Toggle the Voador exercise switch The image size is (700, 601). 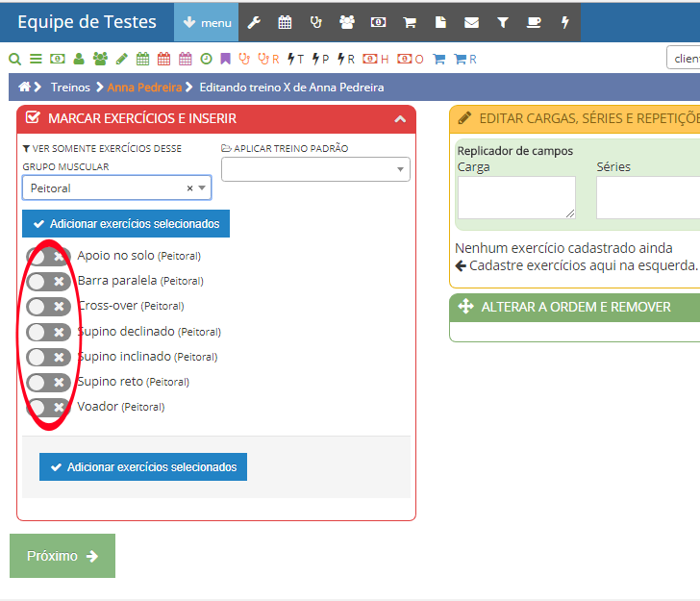[x=48, y=407]
